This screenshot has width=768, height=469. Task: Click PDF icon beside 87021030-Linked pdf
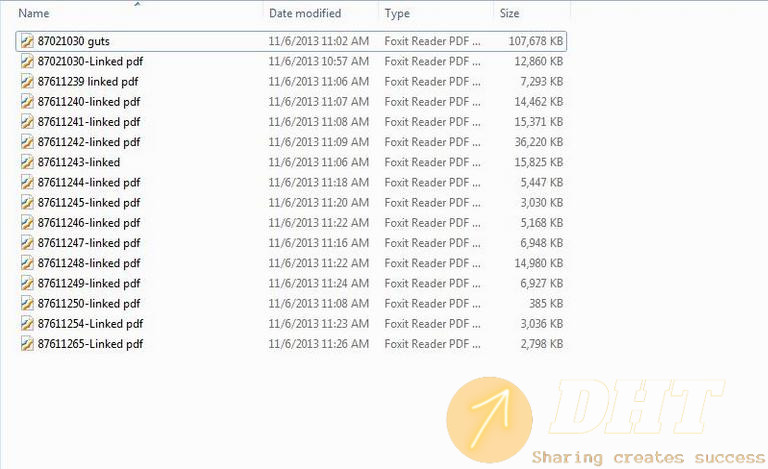27,61
